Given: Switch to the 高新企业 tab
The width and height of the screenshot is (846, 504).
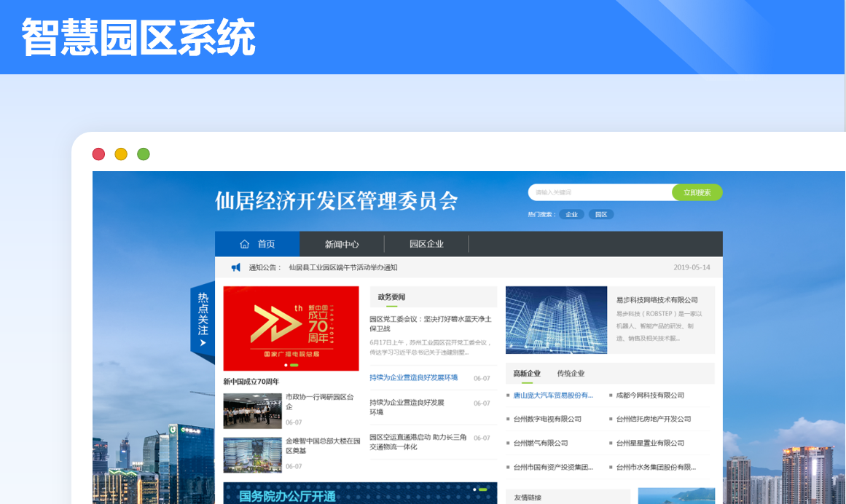Looking at the screenshot, I should (x=527, y=374).
